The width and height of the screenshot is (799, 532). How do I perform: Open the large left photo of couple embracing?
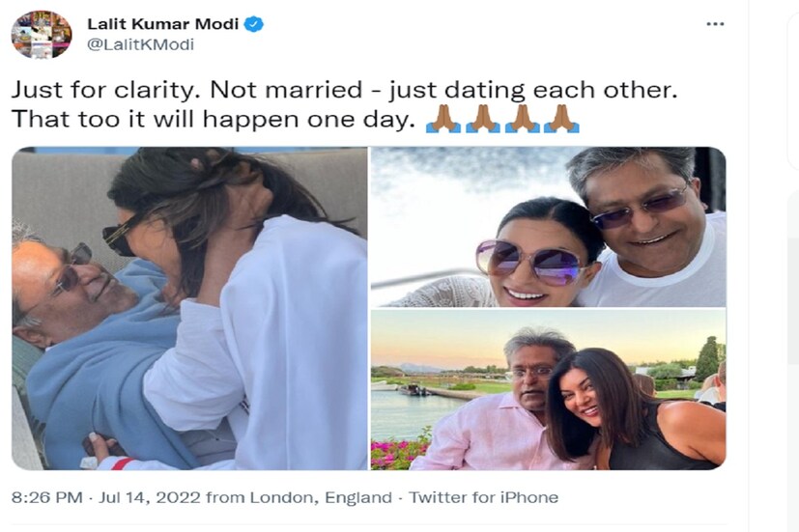(189, 308)
